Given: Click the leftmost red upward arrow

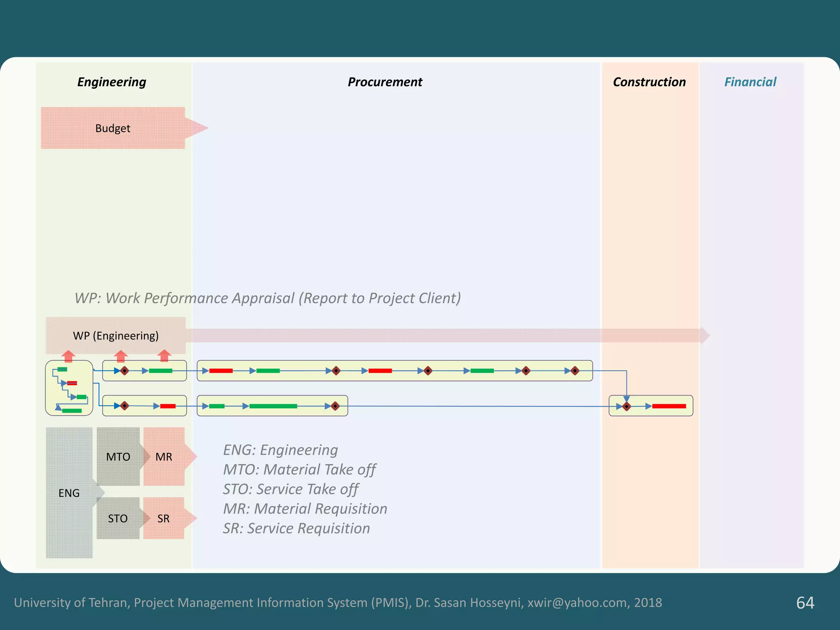Looking at the screenshot, I should coord(68,356).
